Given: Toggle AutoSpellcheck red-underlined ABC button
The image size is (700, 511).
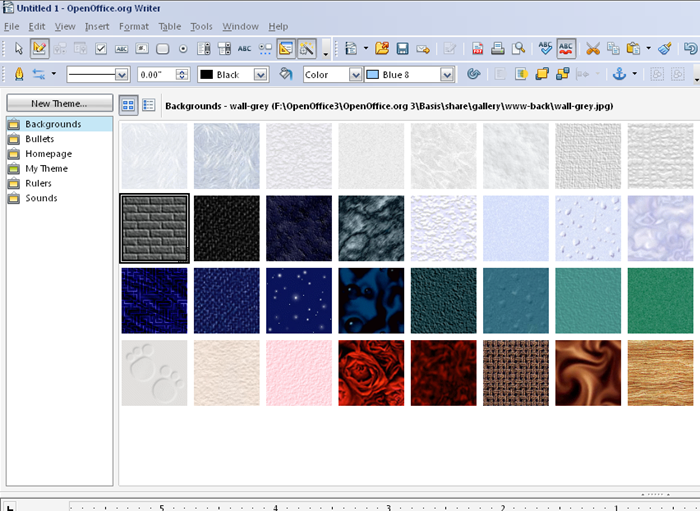Looking at the screenshot, I should (566, 48).
